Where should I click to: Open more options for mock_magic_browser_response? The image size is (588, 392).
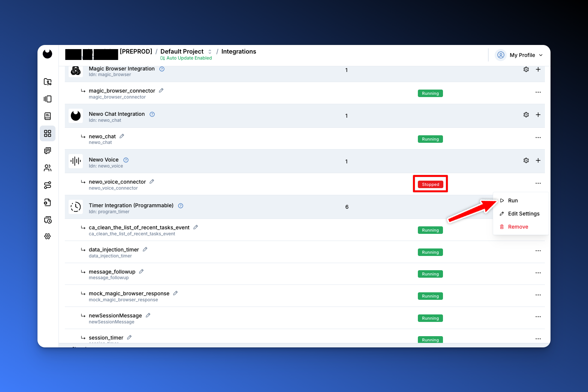click(538, 295)
